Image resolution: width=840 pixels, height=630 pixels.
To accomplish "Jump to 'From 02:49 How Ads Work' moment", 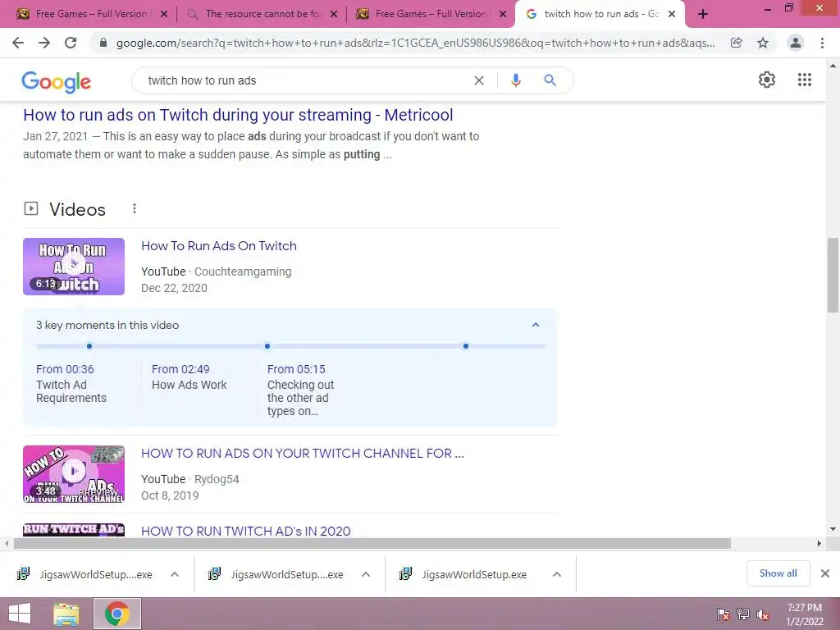I will pos(189,377).
